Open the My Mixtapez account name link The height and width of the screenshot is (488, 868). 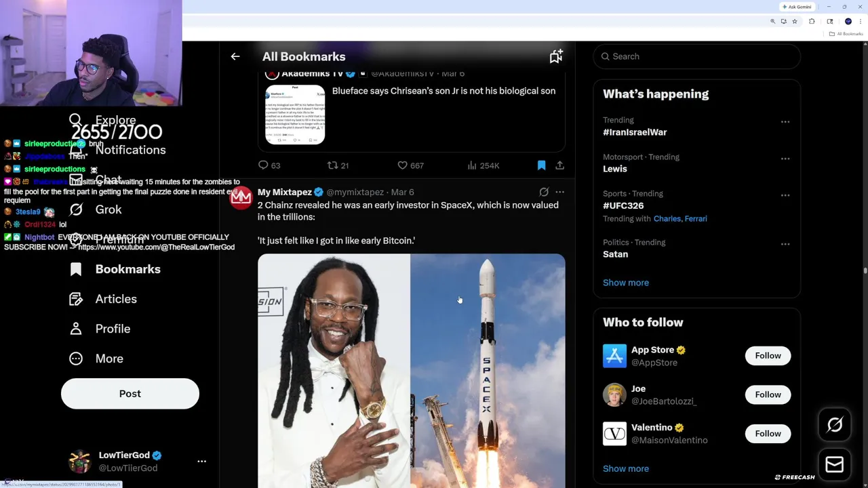point(285,192)
